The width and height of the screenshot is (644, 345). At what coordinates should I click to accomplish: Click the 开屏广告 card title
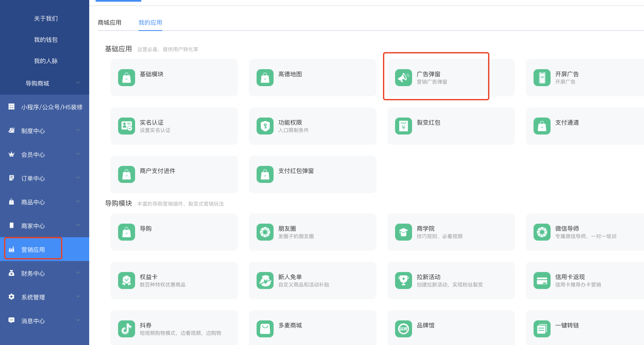pos(567,74)
